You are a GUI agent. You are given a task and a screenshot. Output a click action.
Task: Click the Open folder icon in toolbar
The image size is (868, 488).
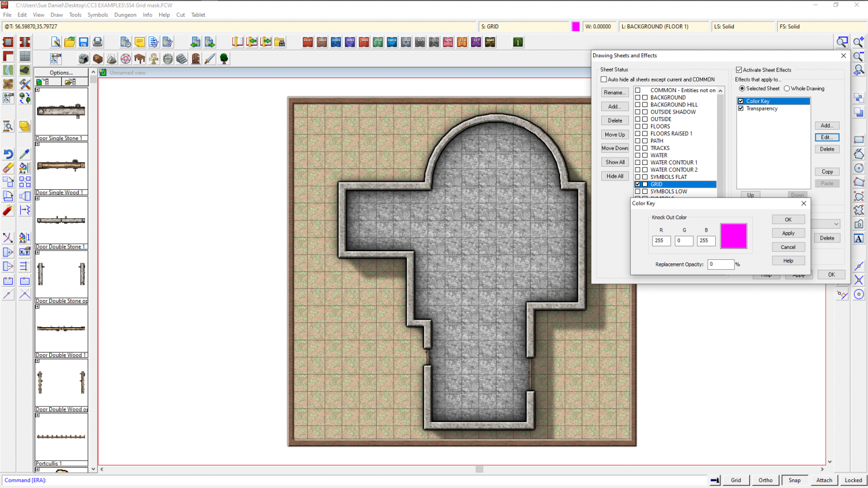click(x=69, y=42)
